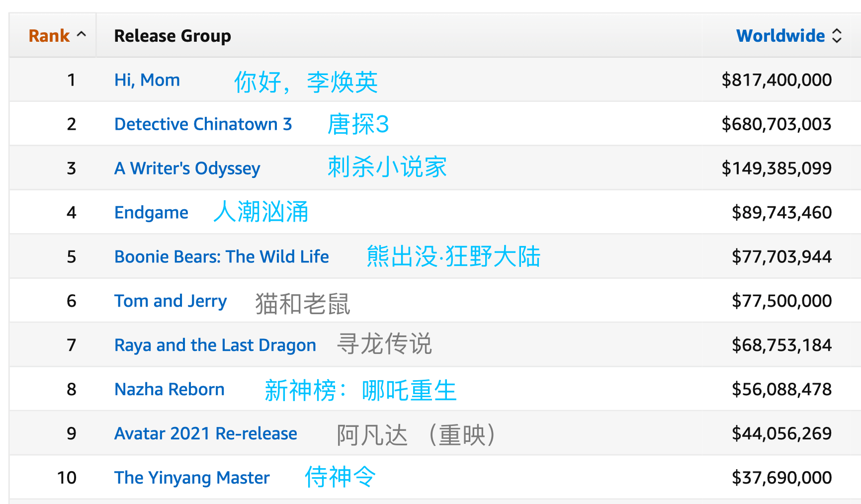This screenshot has height=504, width=861.
Task: Open the Nazha Reborn link
Action: (170, 390)
